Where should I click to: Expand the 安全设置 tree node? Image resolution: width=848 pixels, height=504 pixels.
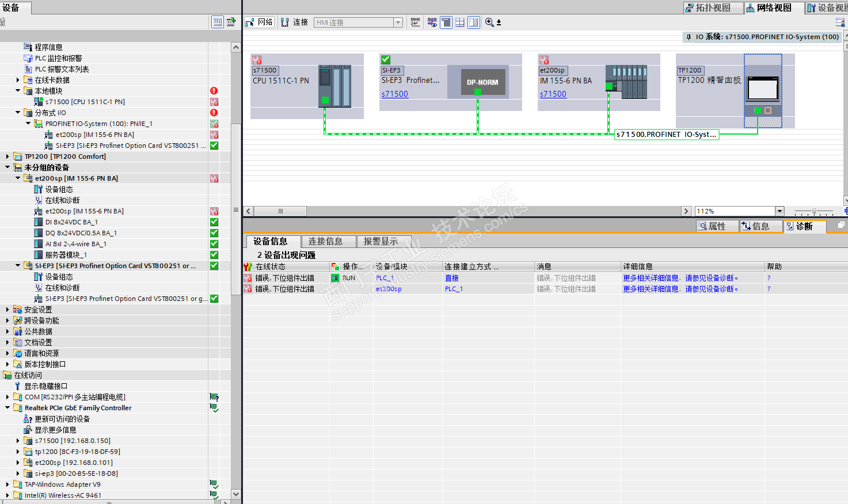pyautogui.click(x=7, y=310)
